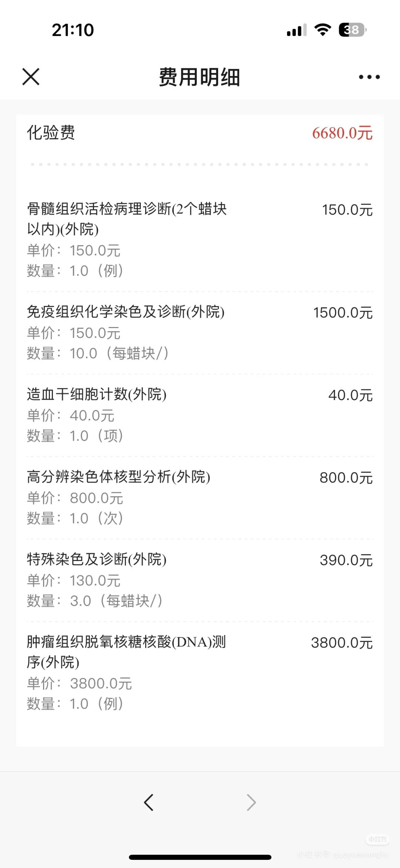This screenshot has height=868, width=400.
Task: Select the 造血干细胞计数 item
Action: (200, 415)
